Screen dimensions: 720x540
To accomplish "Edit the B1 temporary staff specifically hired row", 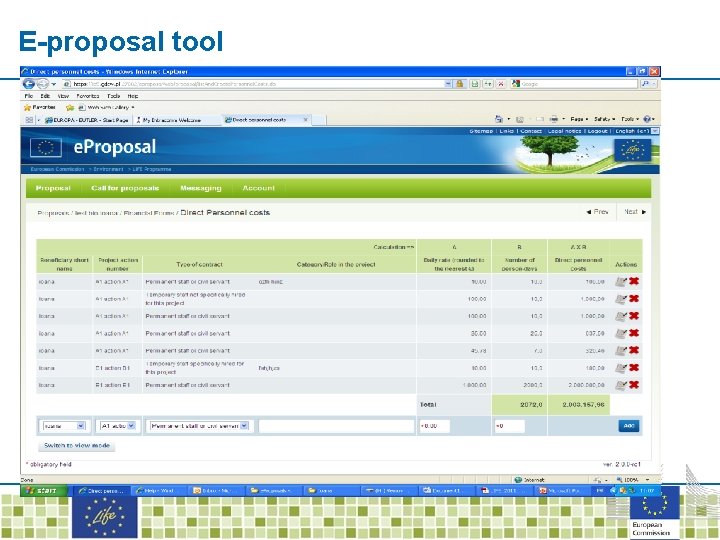I will click(x=621, y=368).
